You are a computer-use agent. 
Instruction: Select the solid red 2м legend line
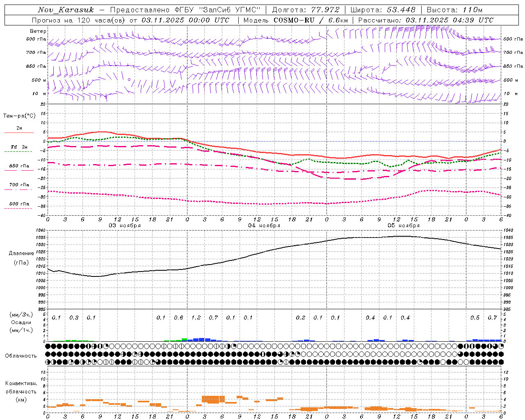coord(19,133)
